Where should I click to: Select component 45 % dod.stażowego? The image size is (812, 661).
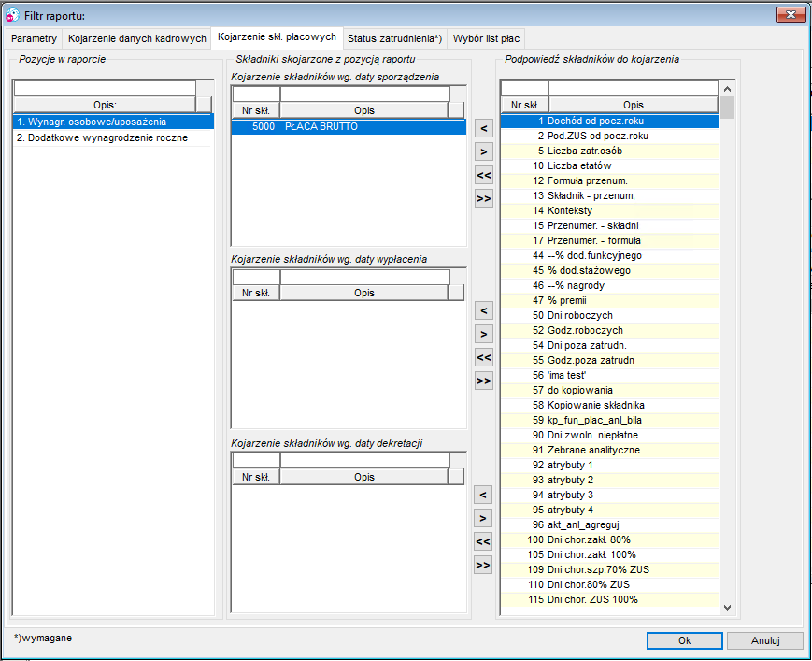pyautogui.click(x=610, y=270)
